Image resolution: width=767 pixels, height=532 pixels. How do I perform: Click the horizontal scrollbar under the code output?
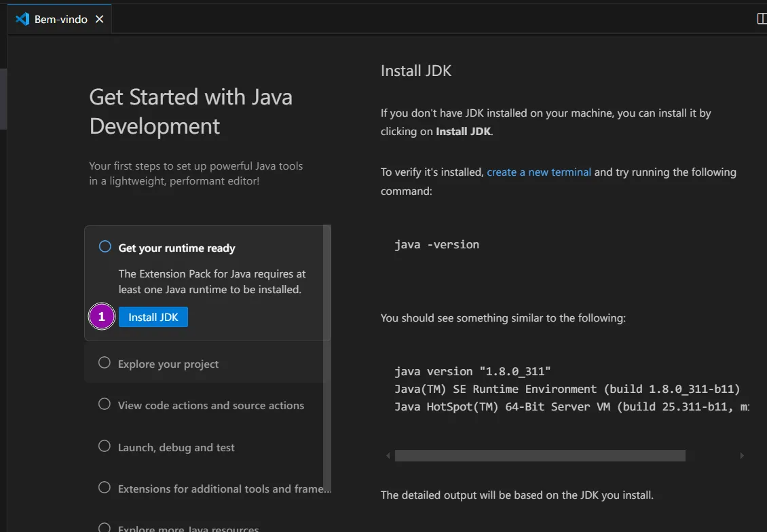(x=540, y=456)
